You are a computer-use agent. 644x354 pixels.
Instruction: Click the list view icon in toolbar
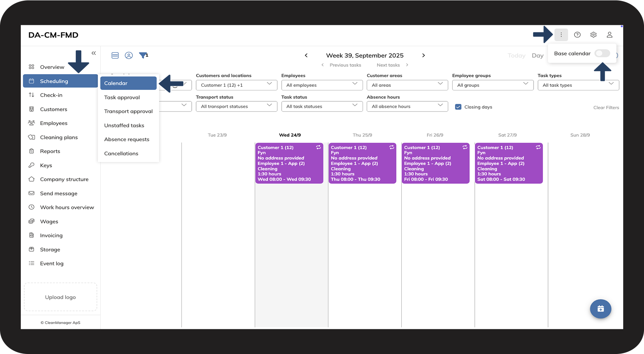click(x=115, y=55)
